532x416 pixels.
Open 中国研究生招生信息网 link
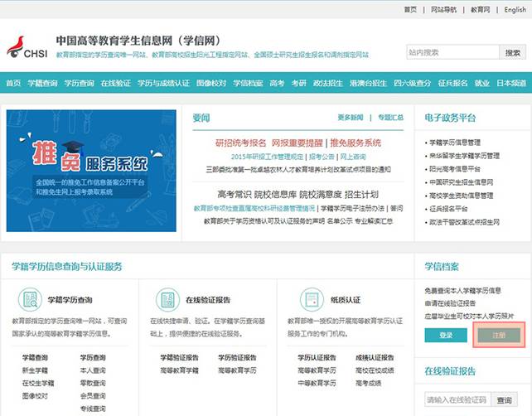[462, 182]
